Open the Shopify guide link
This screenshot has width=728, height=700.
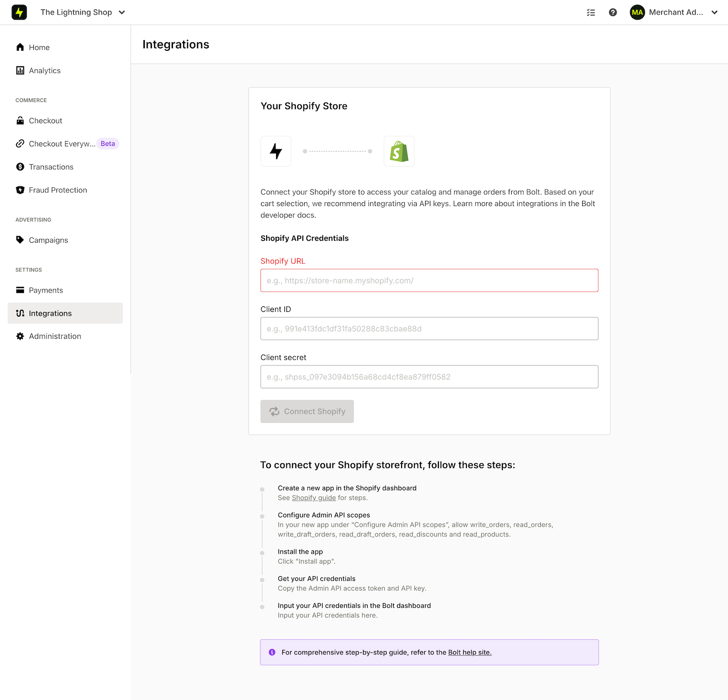[x=314, y=498]
